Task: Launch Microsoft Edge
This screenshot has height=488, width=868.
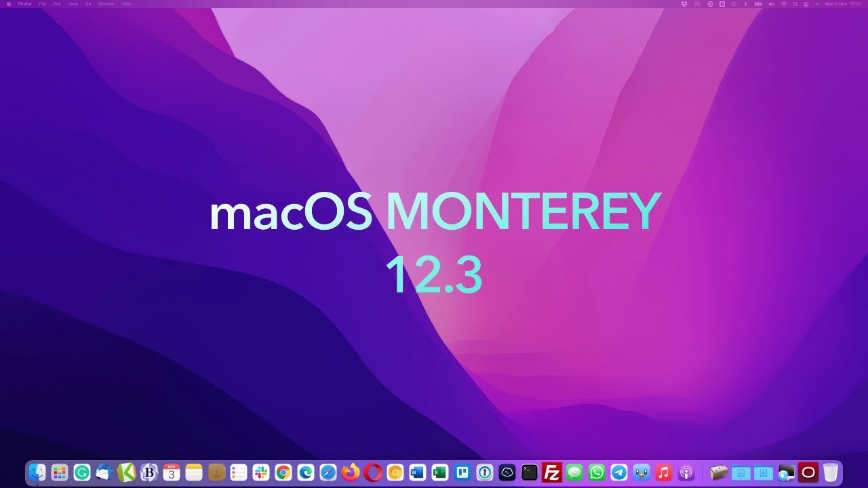Action: [306, 472]
